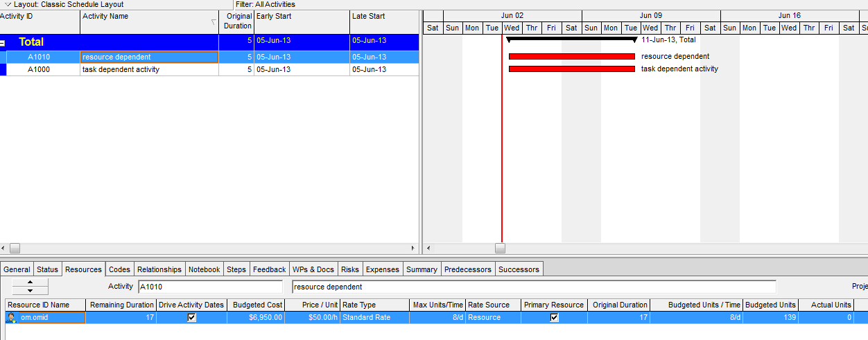The image size is (868, 340).
Task: Click the activity table horizontal scrollbar thumb
Action: [15, 248]
